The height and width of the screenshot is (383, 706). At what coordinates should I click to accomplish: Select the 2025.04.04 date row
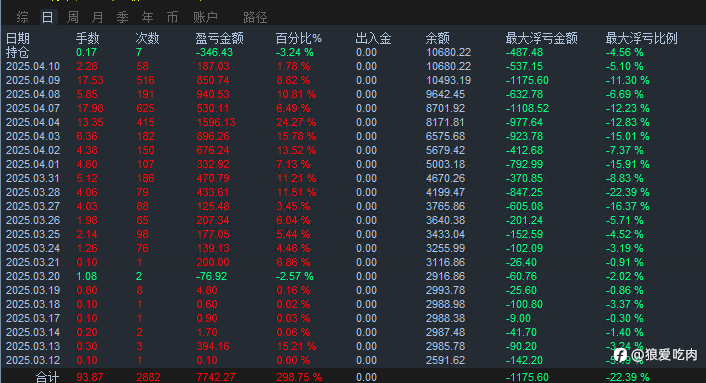[33, 122]
